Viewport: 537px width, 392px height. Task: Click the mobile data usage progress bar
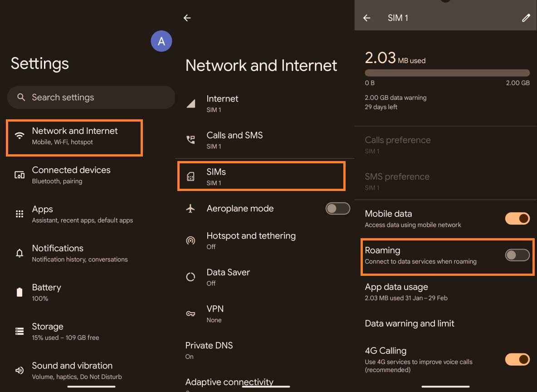(447, 73)
